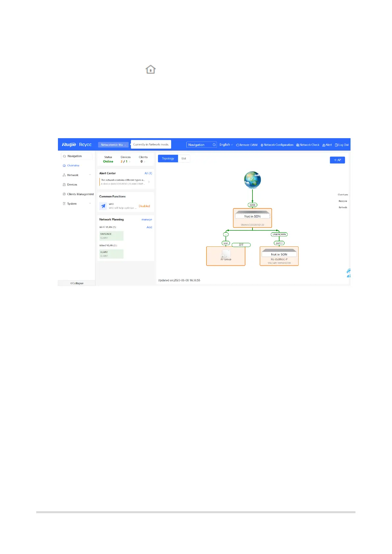Click the Internet globe icon in topology
This screenshot has height=554, width=392.
tap(252, 180)
